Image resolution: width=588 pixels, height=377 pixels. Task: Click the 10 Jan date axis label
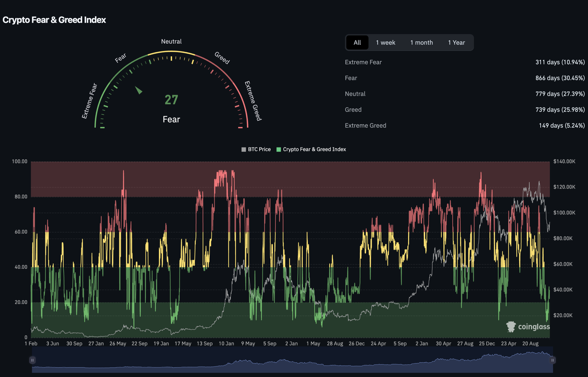point(226,344)
